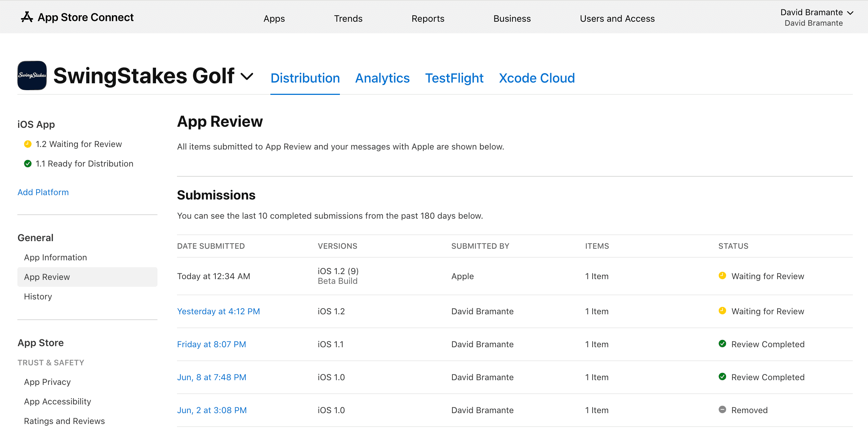Screen dimensions: 868x441
Task: Open App Privacy in the sidebar
Action: tap(47, 382)
